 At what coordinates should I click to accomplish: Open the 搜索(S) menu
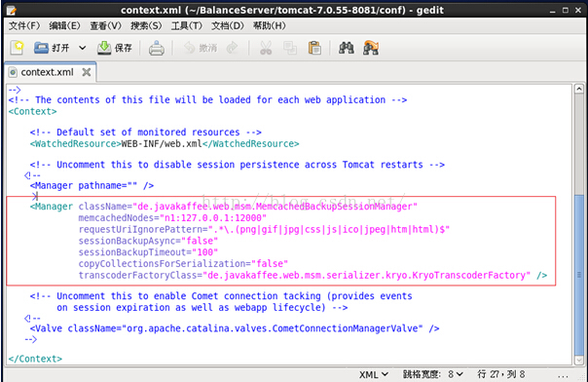point(146,26)
